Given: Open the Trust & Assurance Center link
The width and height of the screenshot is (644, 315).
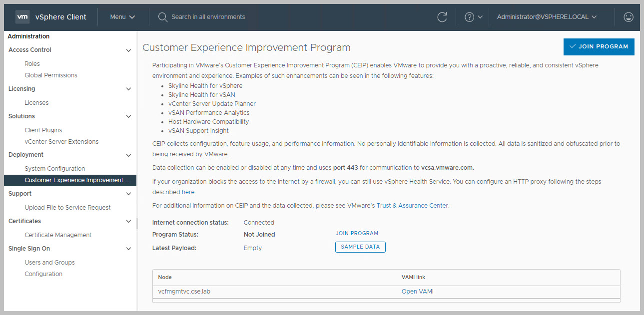Looking at the screenshot, I should (412, 206).
